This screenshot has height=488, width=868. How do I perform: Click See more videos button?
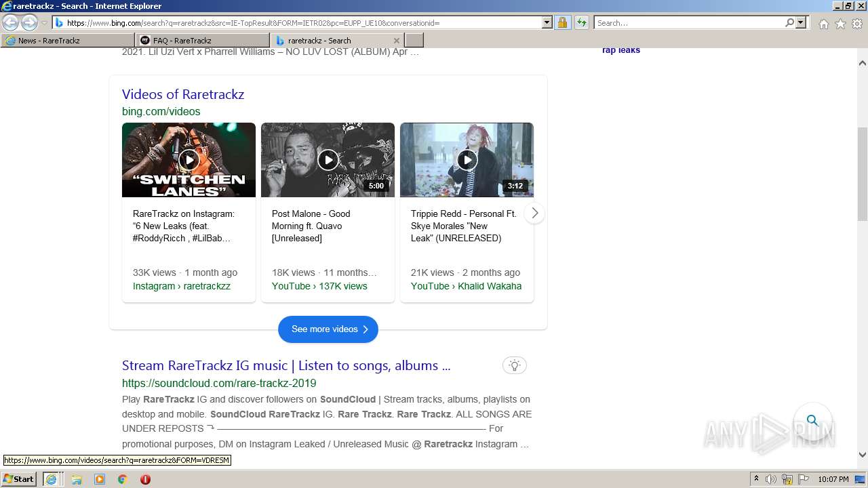click(x=328, y=329)
